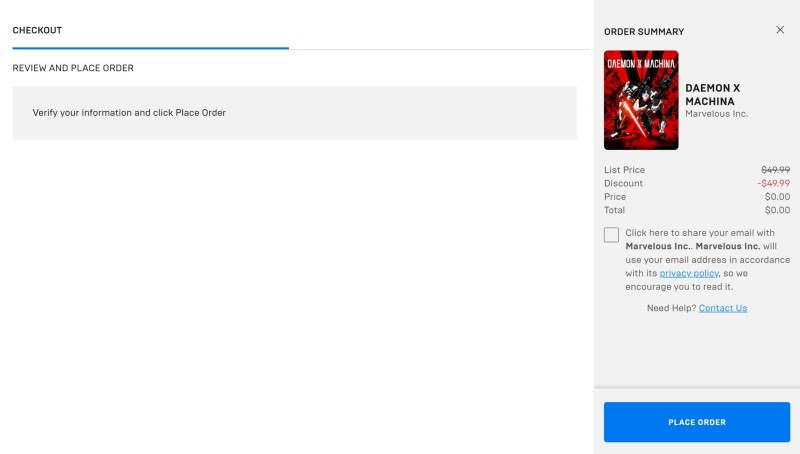Click the Order Summary heading
Screen dimensions: 800x454
click(x=644, y=32)
